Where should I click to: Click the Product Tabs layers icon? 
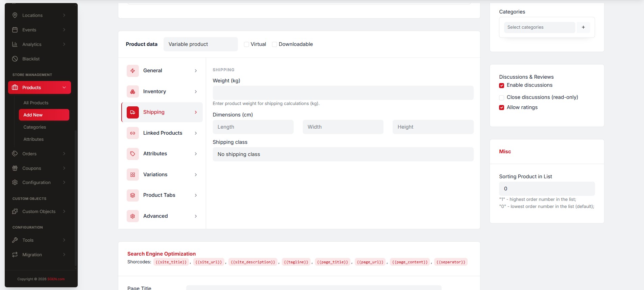(x=133, y=195)
